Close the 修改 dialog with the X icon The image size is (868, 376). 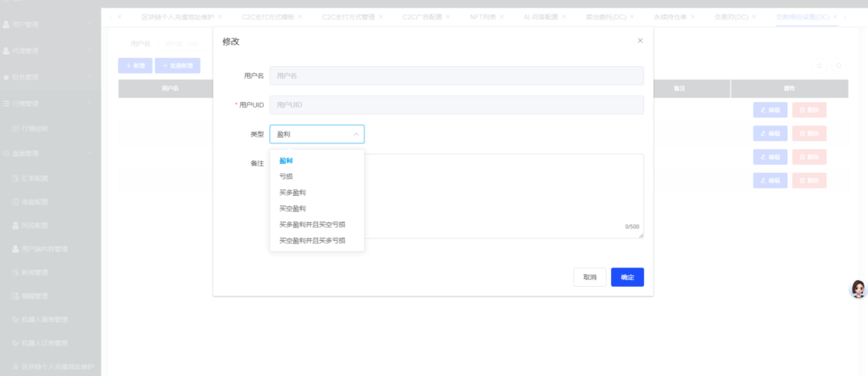tap(640, 40)
